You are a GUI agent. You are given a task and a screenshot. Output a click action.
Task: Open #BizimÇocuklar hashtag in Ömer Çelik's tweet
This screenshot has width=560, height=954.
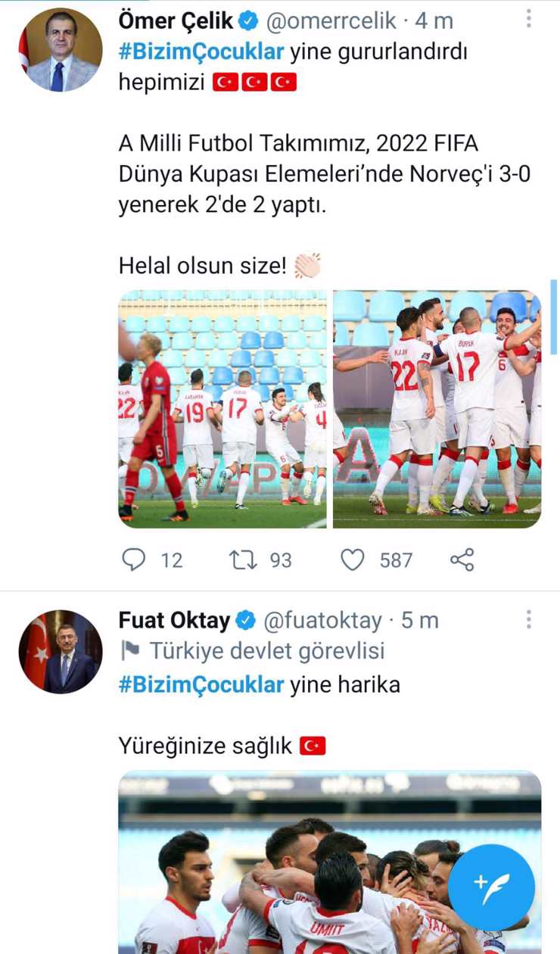pos(201,52)
